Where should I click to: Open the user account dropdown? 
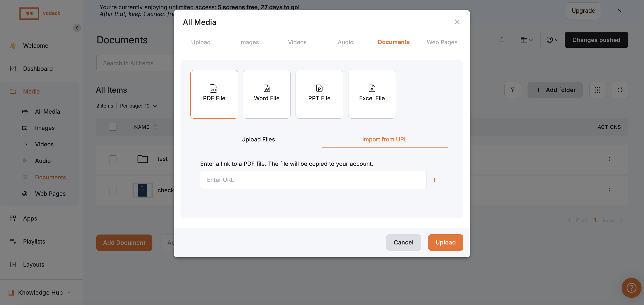click(x=552, y=40)
